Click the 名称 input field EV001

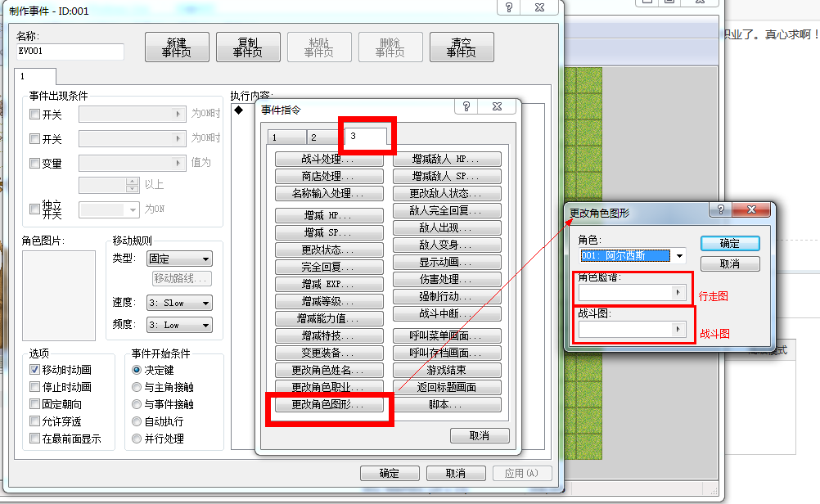pyautogui.click(x=70, y=52)
